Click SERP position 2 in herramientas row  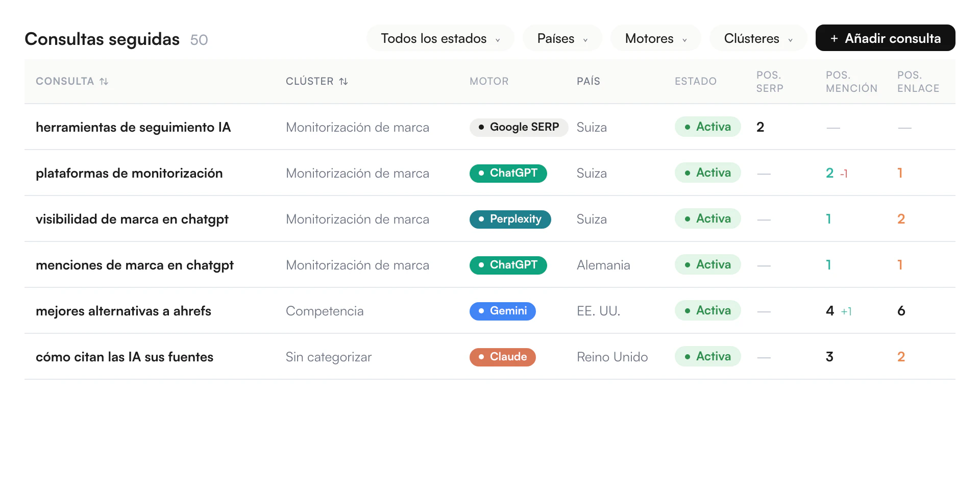pos(760,127)
